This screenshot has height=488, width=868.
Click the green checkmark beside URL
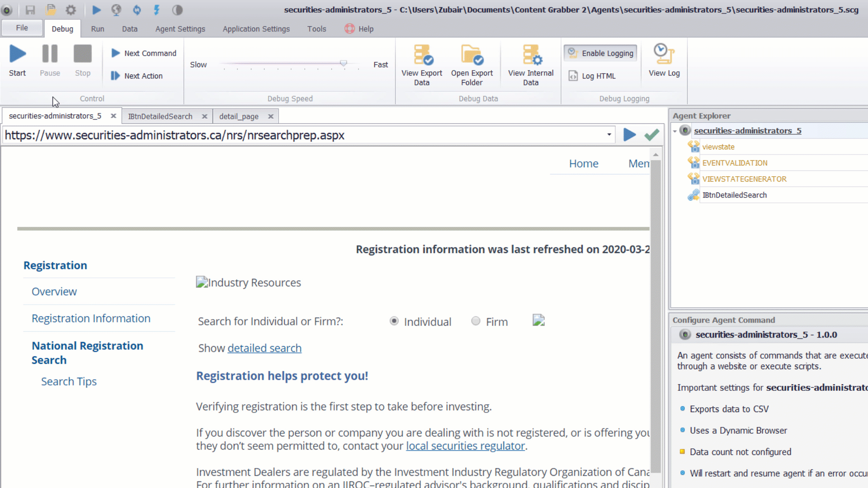(x=651, y=135)
